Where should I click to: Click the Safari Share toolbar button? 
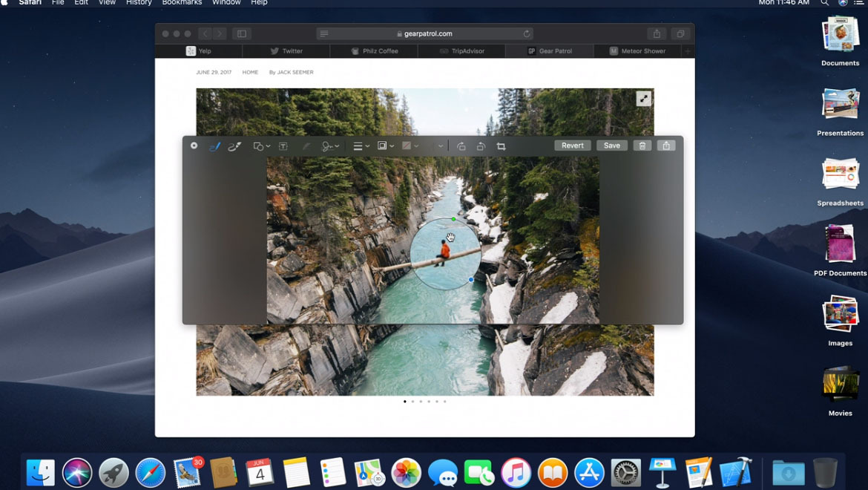[657, 33]
